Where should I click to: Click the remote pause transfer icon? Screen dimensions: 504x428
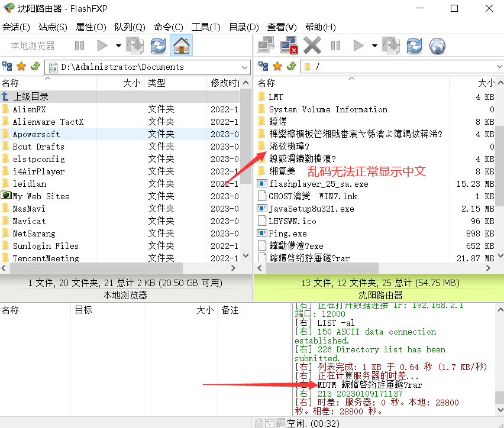335,46
